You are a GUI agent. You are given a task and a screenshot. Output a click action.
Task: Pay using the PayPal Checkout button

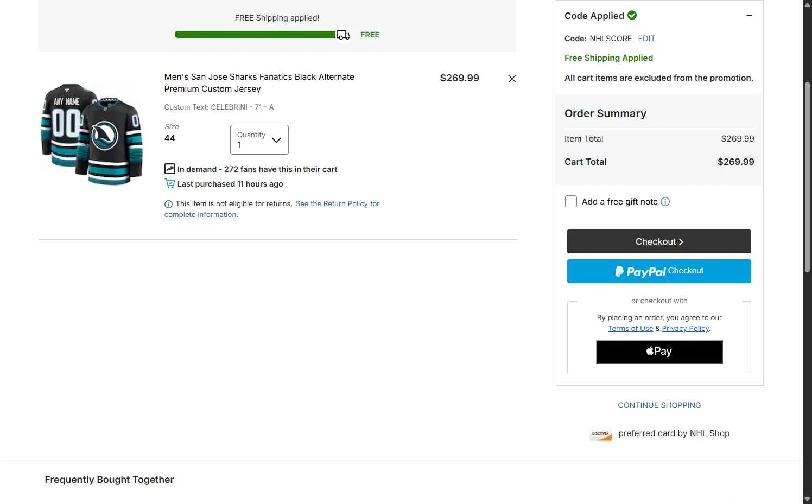click(659, 271)
